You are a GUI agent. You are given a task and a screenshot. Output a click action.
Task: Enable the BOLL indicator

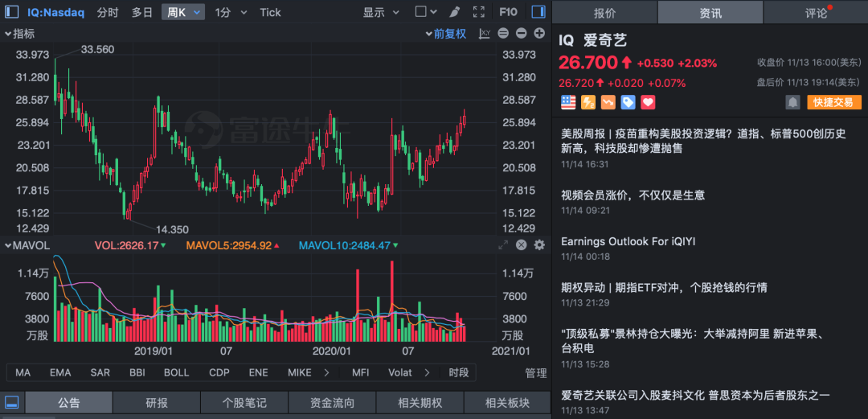(176, 372)
